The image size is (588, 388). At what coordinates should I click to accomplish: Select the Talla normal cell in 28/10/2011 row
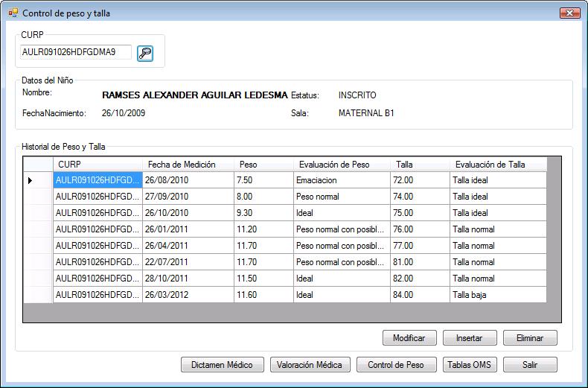click(x=498, y=279)
